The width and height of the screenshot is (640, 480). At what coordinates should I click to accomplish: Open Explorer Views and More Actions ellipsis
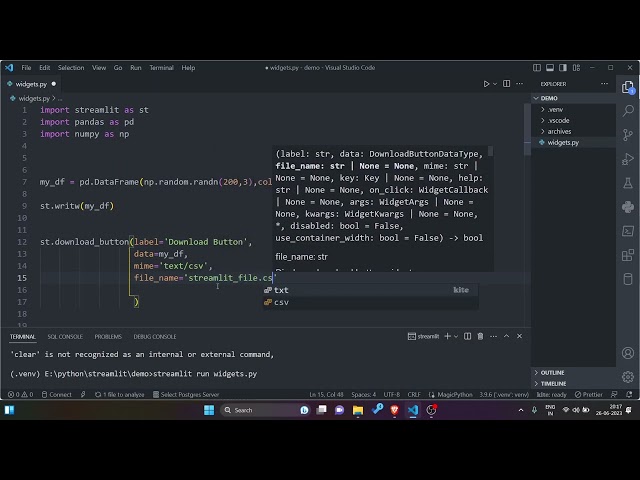(x=604, y=84)
